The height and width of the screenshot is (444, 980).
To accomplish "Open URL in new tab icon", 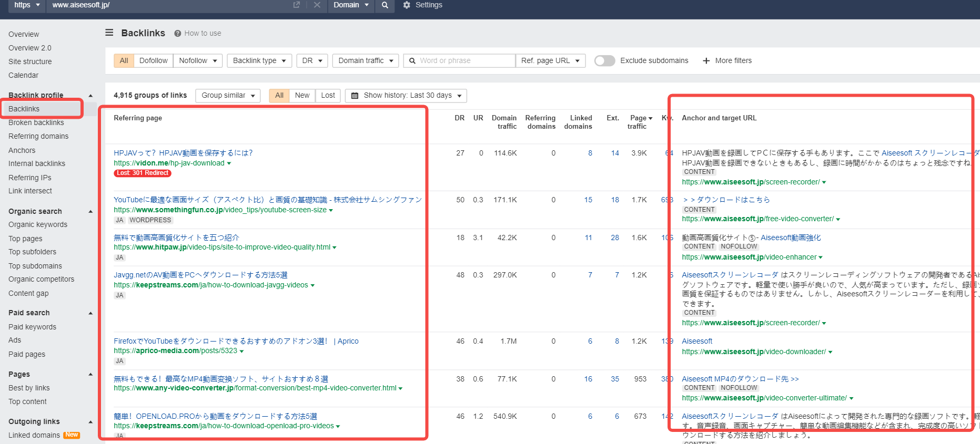I will point(297,5).
